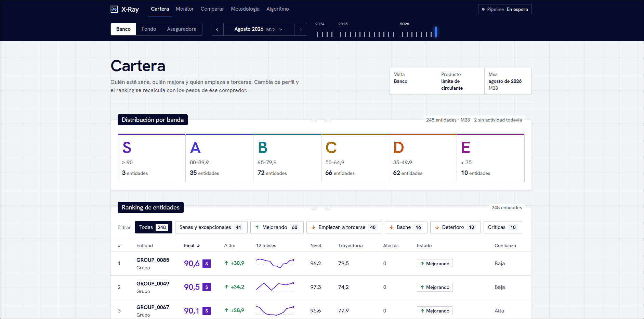Switch profile to Aseguradora
Image resolution: width=644 pixels, height=319 pixels.
click(182, 29)
